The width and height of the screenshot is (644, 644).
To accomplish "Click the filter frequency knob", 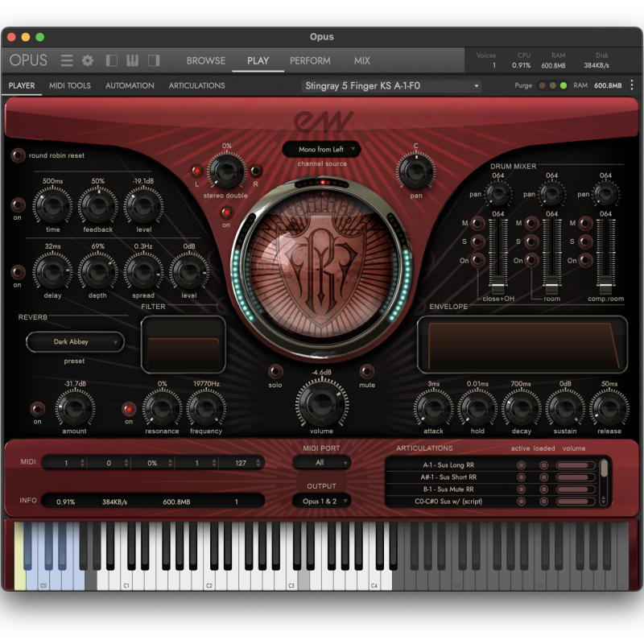I will click(206, 408).
